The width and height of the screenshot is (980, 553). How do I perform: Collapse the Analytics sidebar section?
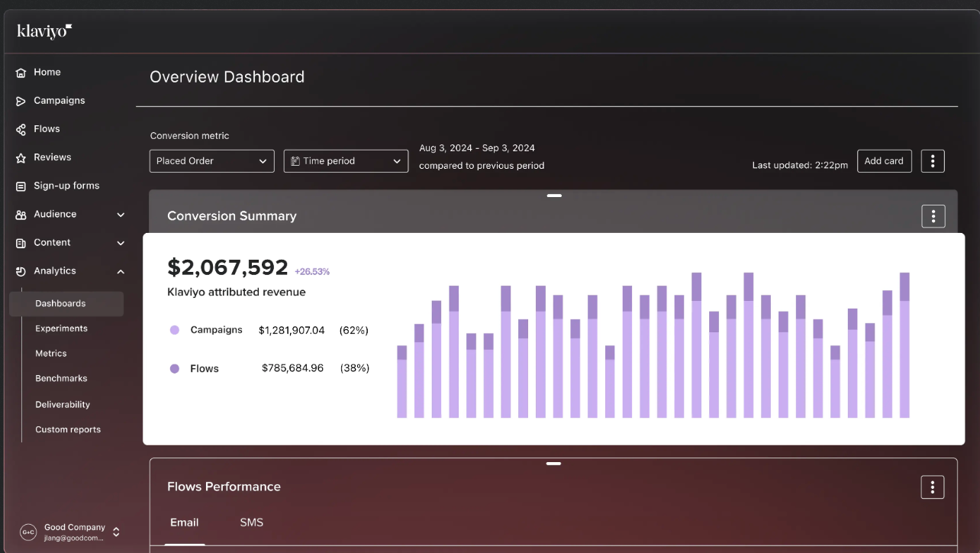(x=121, y=271)
